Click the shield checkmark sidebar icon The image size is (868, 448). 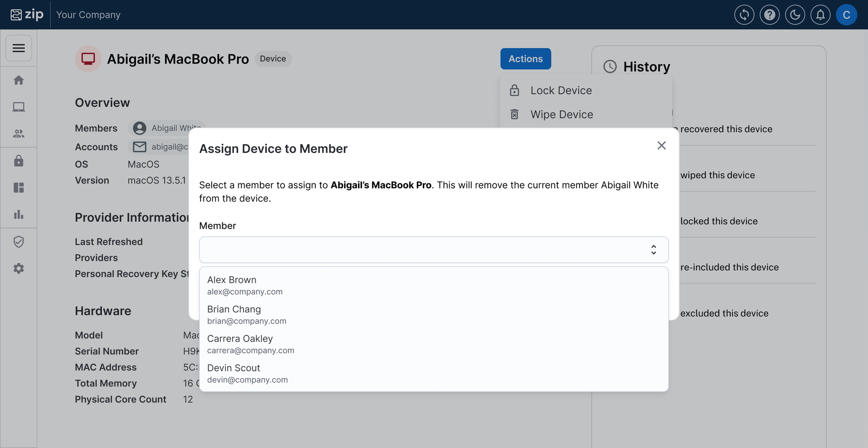click(x=19, y=242)
